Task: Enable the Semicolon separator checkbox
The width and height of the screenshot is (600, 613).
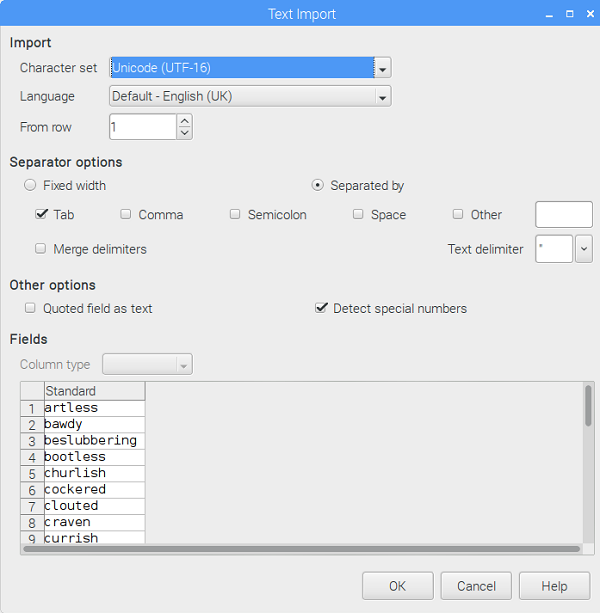Action: (235, 214)
